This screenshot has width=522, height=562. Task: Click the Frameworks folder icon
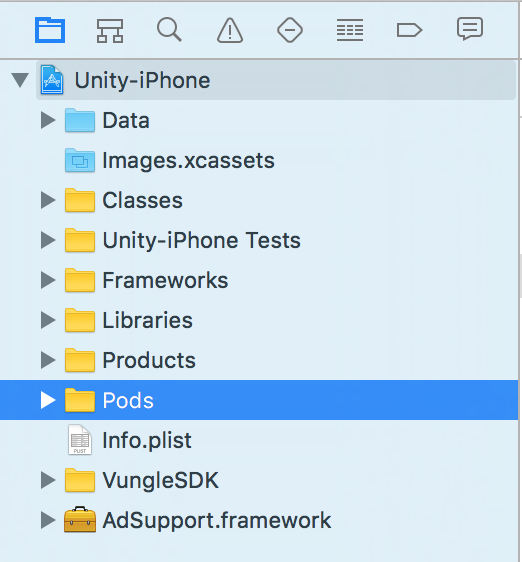coord(80,280)
